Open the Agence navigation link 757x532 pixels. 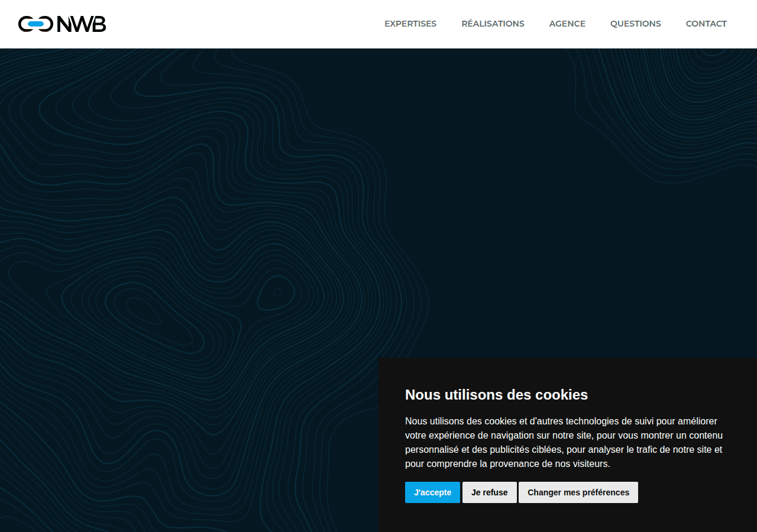[567, 24]
